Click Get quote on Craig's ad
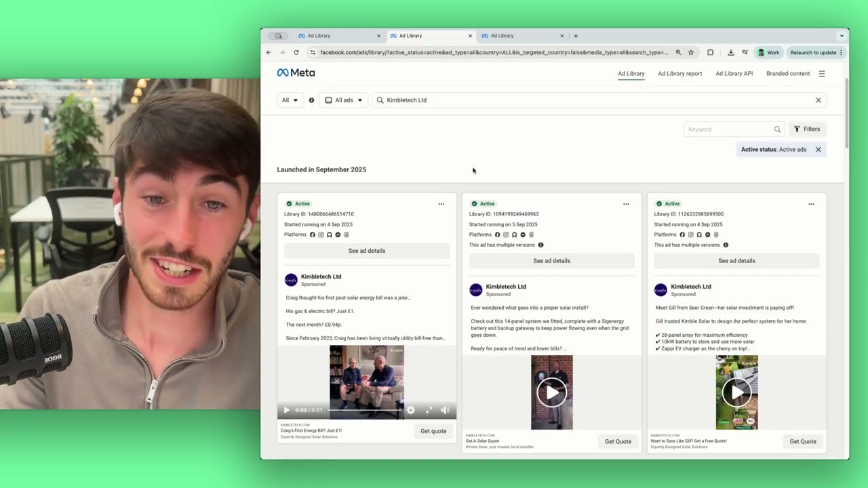 (x=433, y=431)
